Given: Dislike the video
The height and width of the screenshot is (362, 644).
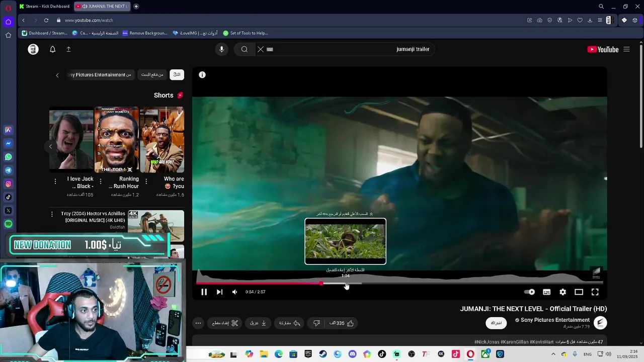Looking at the screenshot, I should [x=316, y=323].
